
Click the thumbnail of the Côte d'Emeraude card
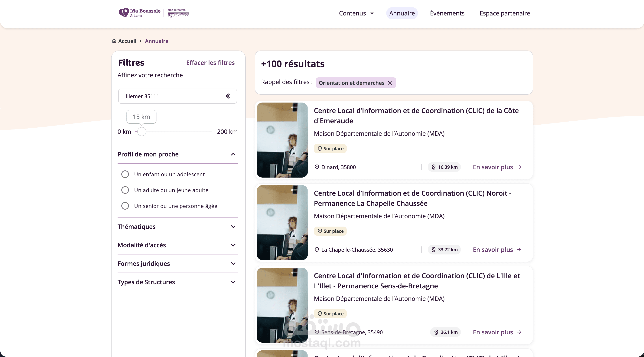click(282, 140)
